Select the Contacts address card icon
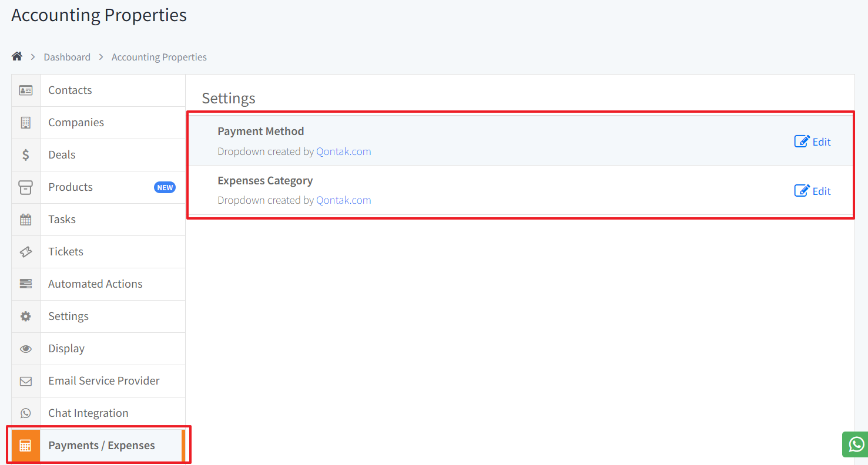 coord(26,90)
